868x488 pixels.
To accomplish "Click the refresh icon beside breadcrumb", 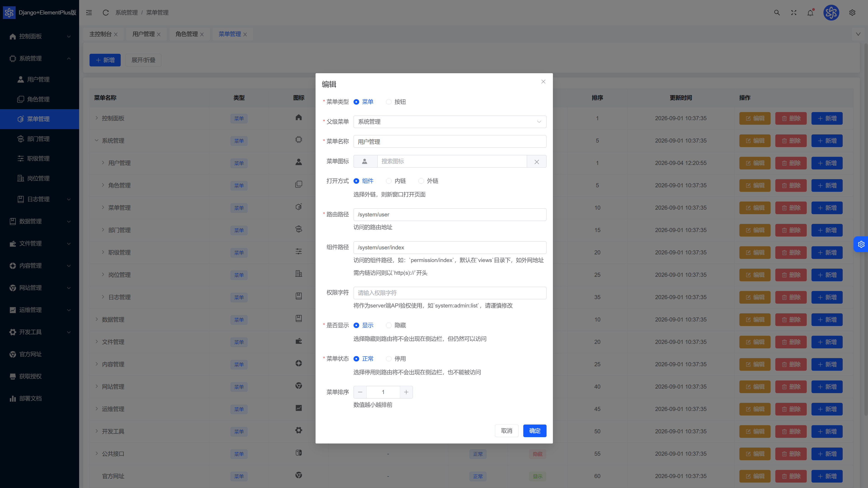I will click(106, 12).
